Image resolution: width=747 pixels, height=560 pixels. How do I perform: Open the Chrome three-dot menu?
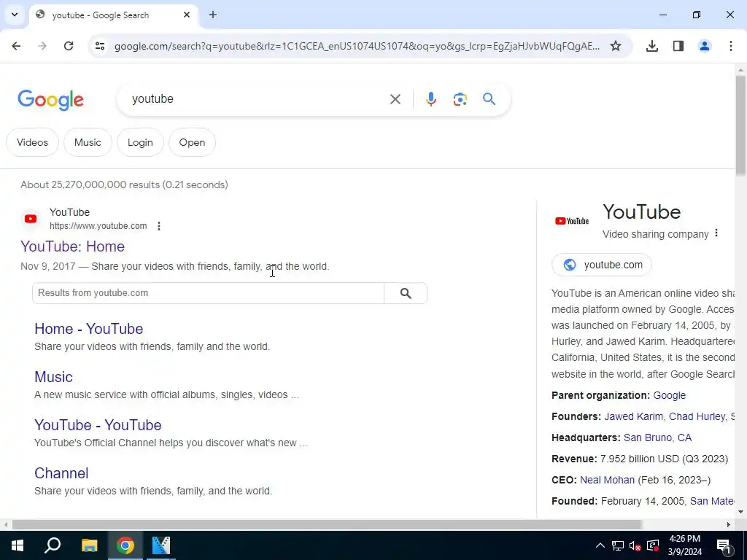(x=731, y=46)
